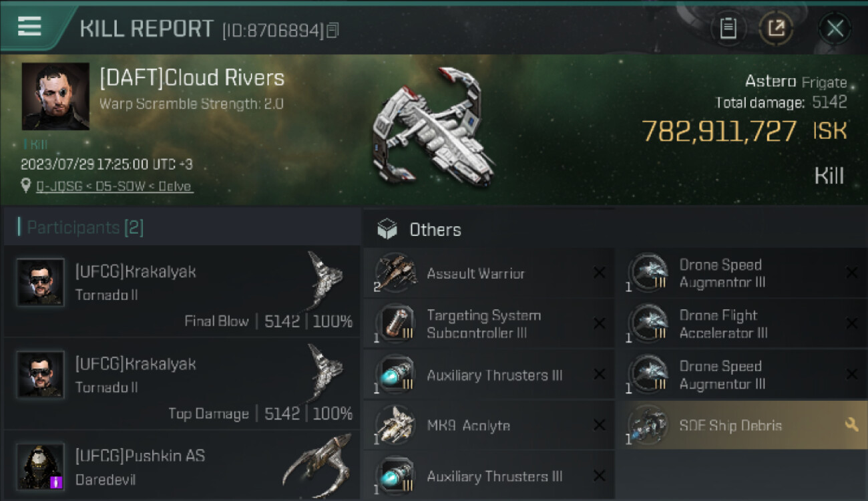Click the Assault Warrior drone icon
The width and height of the screenshot is (868, 501).
[396, 273]
